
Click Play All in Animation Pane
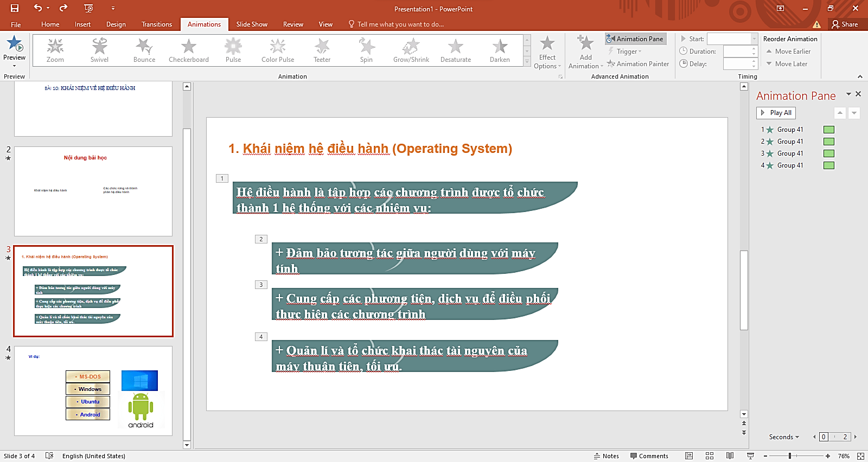point(776,113)
